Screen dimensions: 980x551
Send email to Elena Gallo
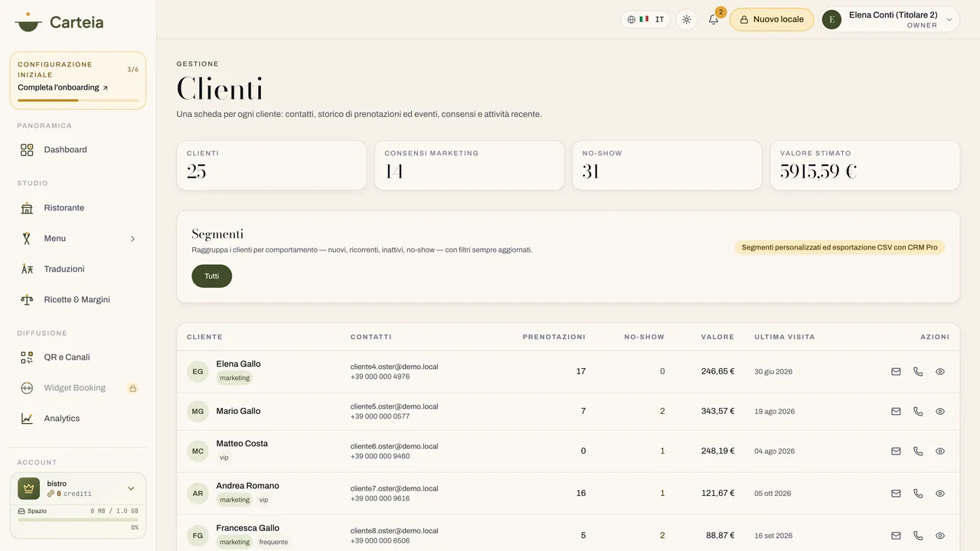tap(896, 372)
